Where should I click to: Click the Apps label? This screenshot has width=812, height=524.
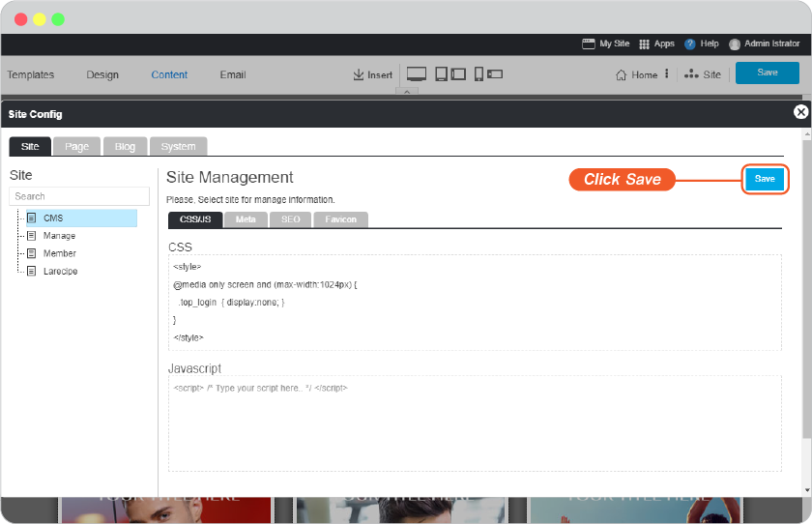click(x=664, y=44)
